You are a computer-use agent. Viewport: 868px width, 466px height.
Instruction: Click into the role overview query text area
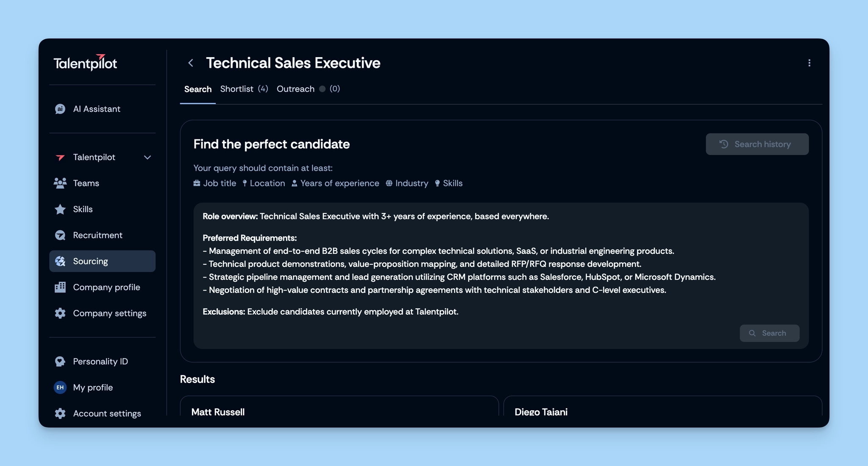point(501,264)
